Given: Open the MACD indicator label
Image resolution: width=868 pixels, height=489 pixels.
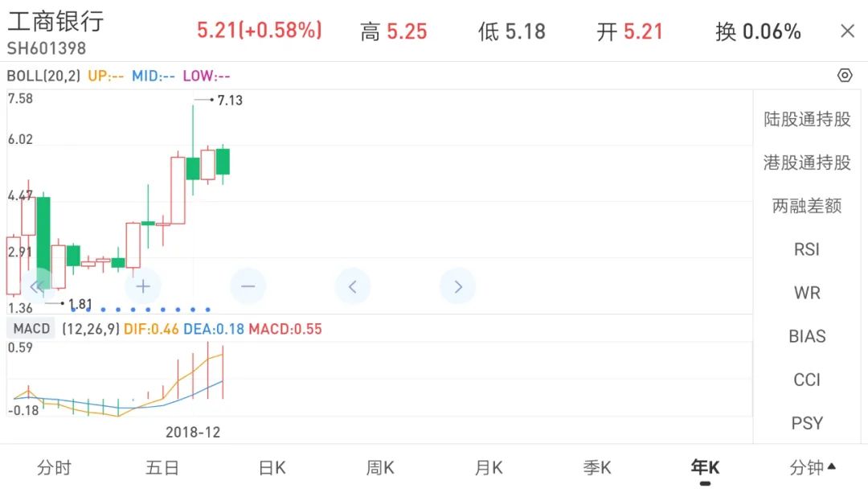Looking at the screenshot, I should 31,328.
